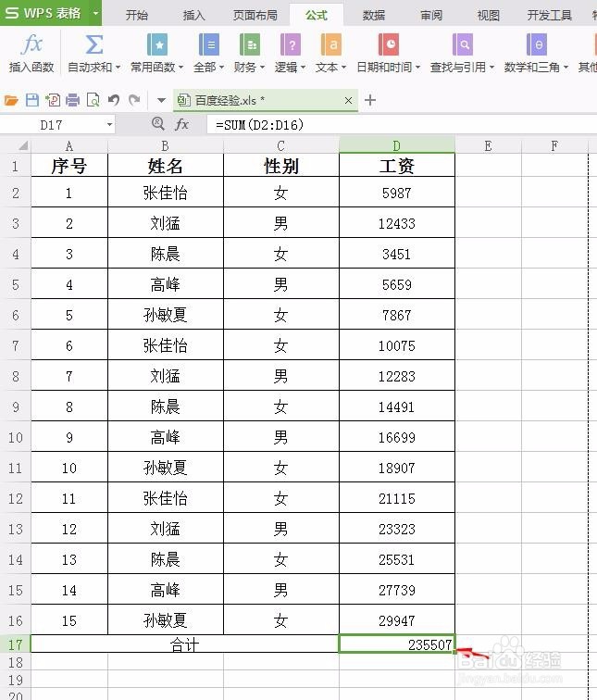Click the zoom magnifier beside the formula bar
Screen dimensions: 597x700
click(x=157, y=123)
